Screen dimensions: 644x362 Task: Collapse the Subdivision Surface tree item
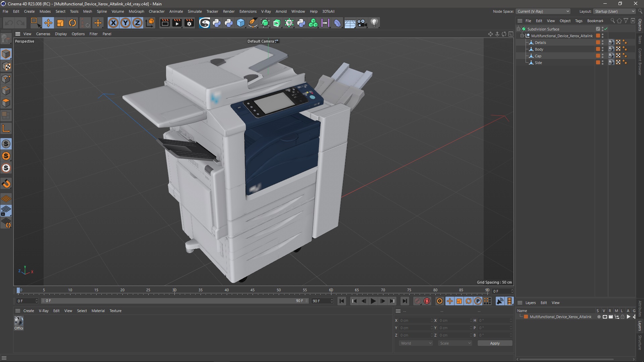pos(519,29)
